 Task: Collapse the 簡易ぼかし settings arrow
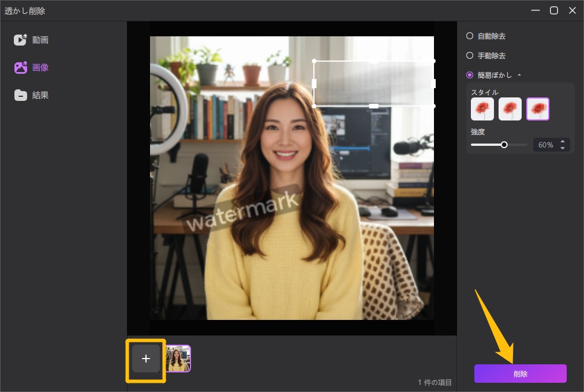519,75
